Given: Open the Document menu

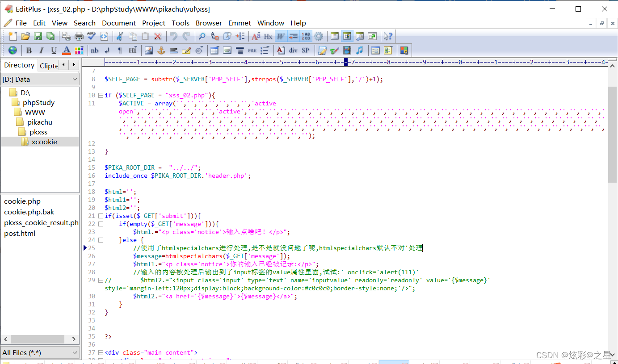Looking at the screenshot, I should (119, 23).
